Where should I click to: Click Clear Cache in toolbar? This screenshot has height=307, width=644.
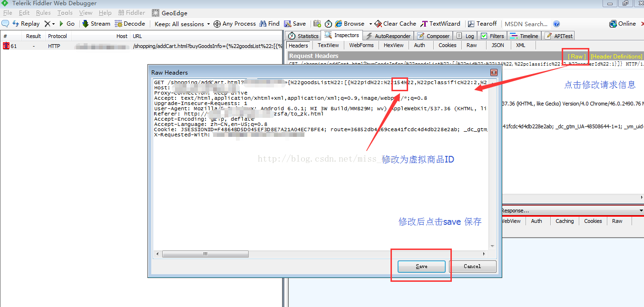(395, 23)
